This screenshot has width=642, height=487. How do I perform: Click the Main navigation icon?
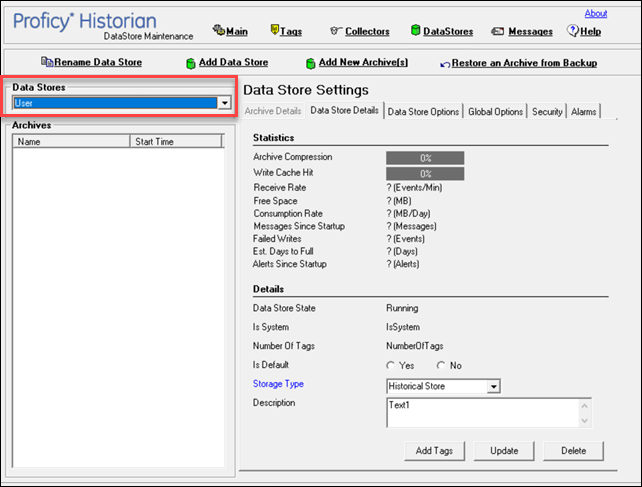219,30
